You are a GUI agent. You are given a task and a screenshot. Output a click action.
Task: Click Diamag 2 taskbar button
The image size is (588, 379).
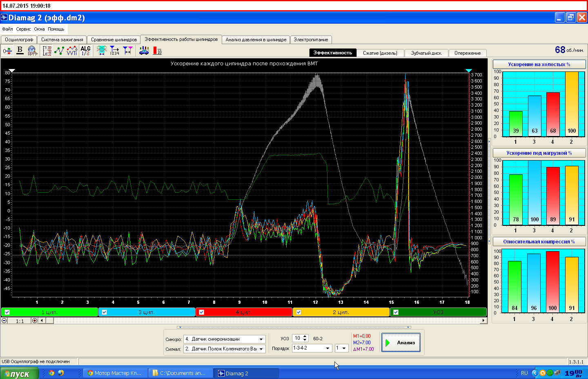click(247, 373)
